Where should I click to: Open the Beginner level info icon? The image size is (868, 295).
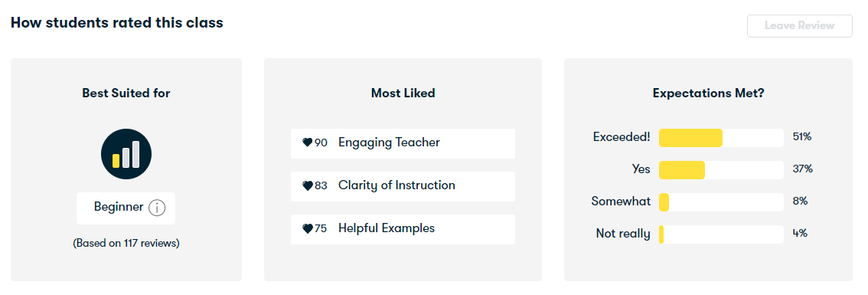point(157,208)
